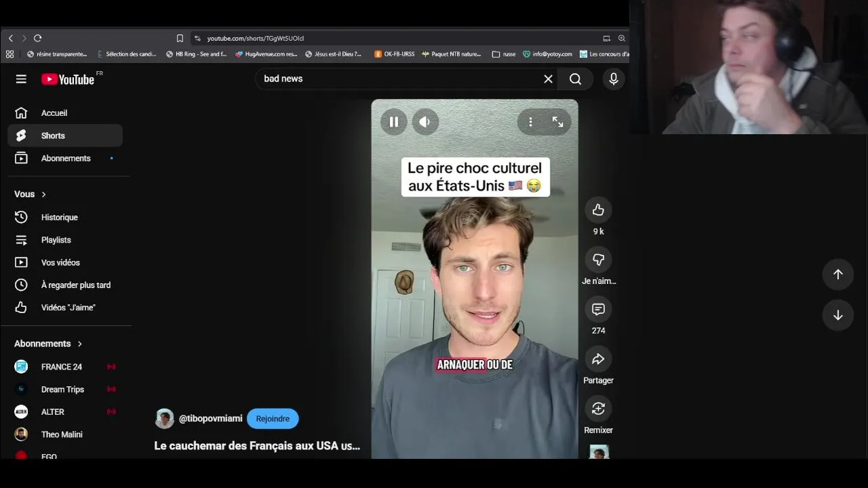Open Accueil in the sidebar
The height and width of the screenshot is (488, 868).
pyautogui.click(x=65, y=113)
